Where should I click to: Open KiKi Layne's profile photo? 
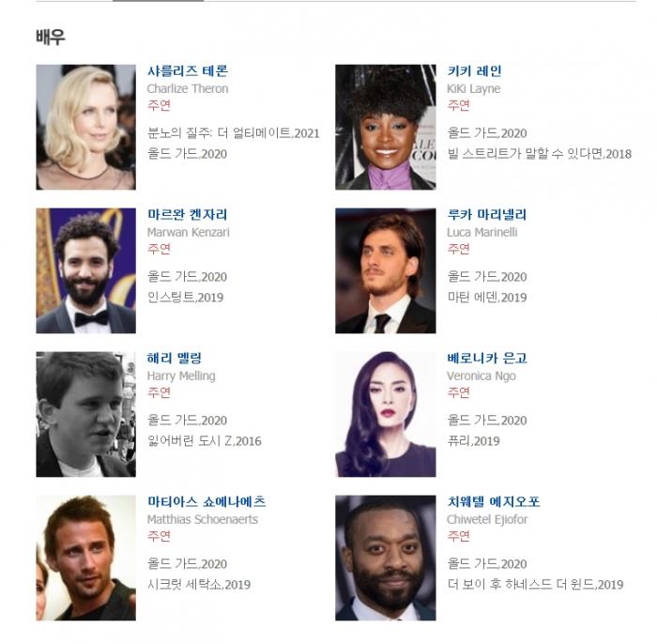coord(386,127)
